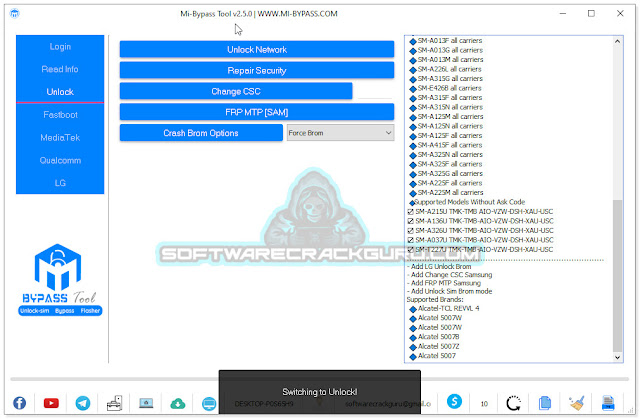The width and height of the screenshot is (640, 419).
Task: Click the Add Change CSC Samsung line
Action: pyautogui.click(x=449, y=275)
